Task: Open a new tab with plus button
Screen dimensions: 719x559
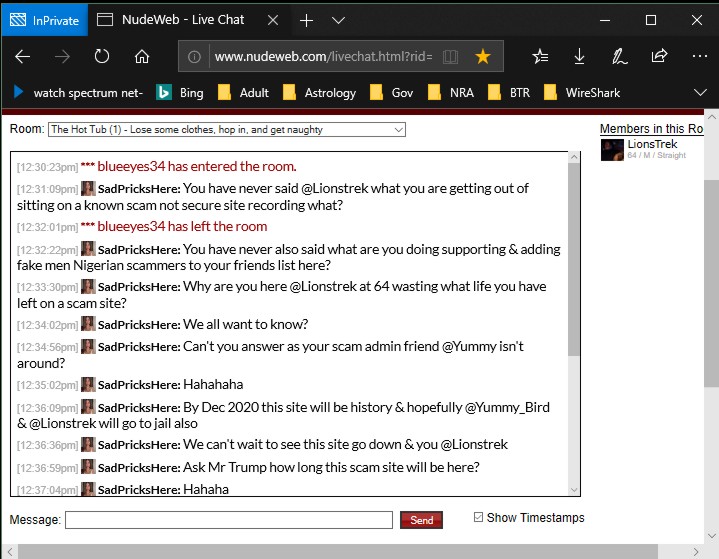Action: [x=306, y=20]
